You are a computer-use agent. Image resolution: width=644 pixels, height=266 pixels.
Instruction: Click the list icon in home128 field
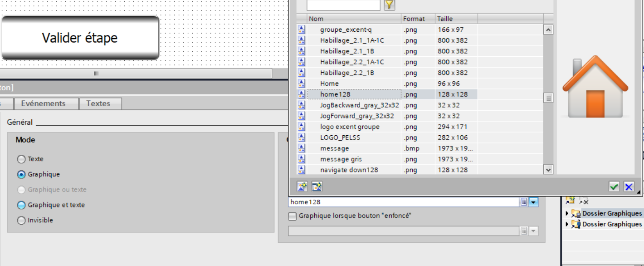point(524,202)
